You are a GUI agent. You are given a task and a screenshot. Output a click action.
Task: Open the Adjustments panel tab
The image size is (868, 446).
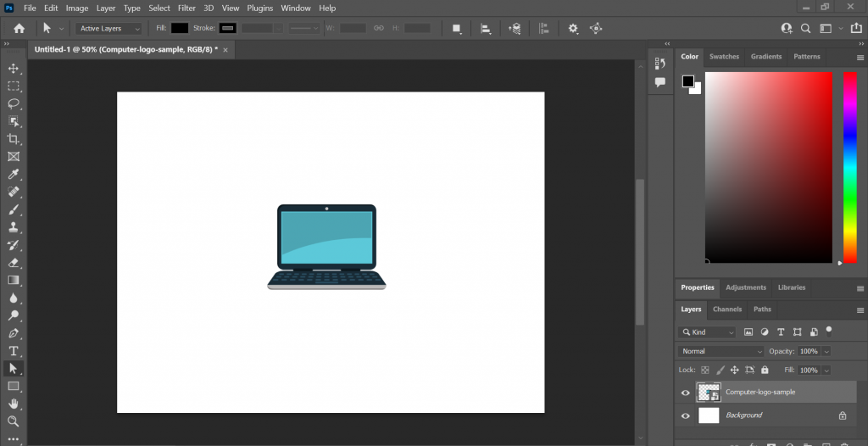pos(746,287)
